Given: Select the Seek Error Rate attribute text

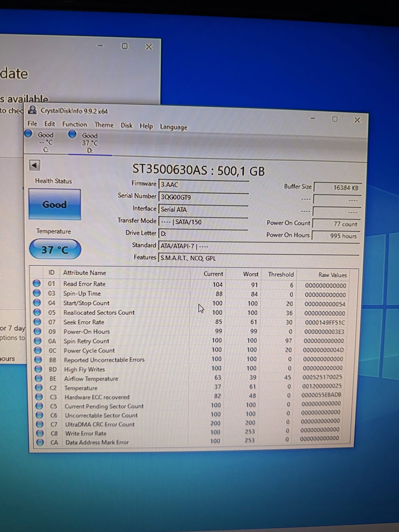Looking at the screenshot, I should (84, 322).
